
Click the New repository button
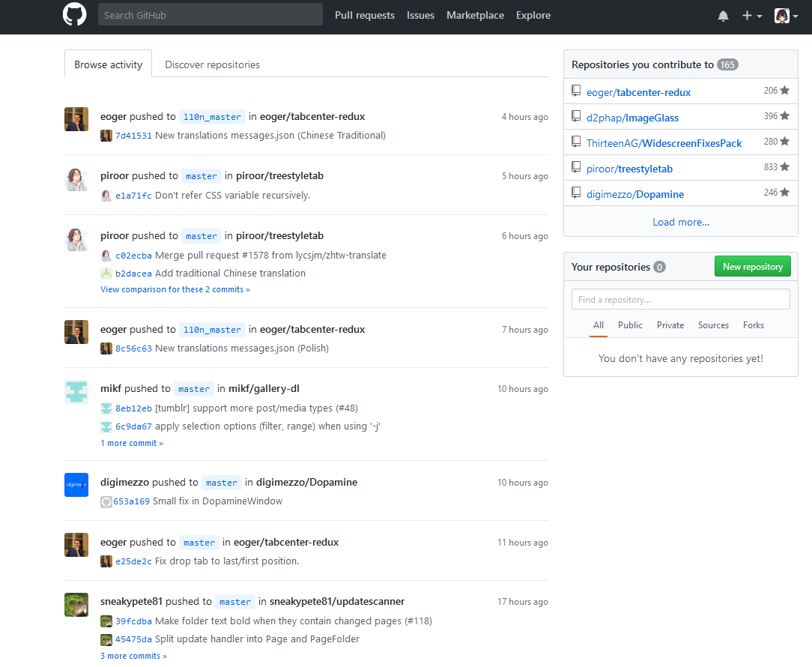click(x=752, y=266)
